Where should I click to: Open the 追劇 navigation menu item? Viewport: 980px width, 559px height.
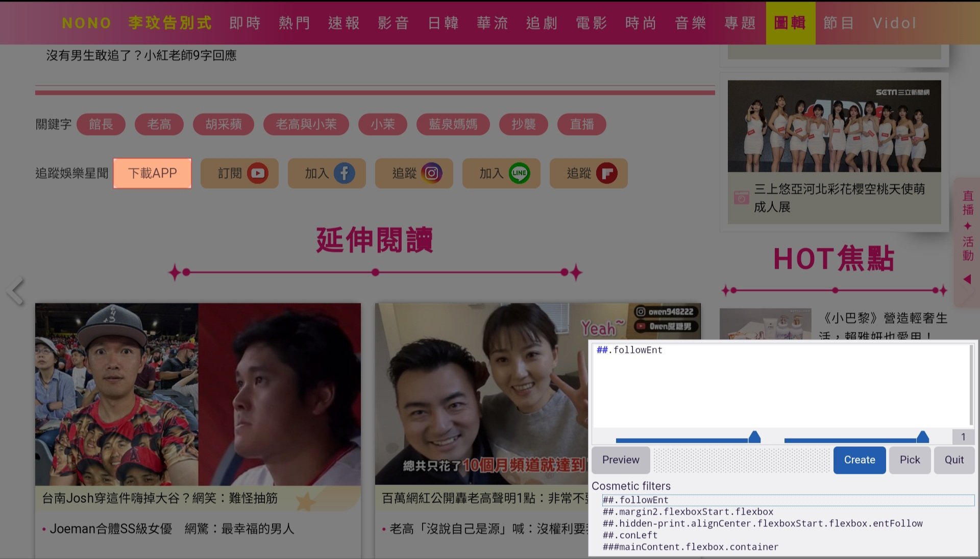click(x=542, y=23)
